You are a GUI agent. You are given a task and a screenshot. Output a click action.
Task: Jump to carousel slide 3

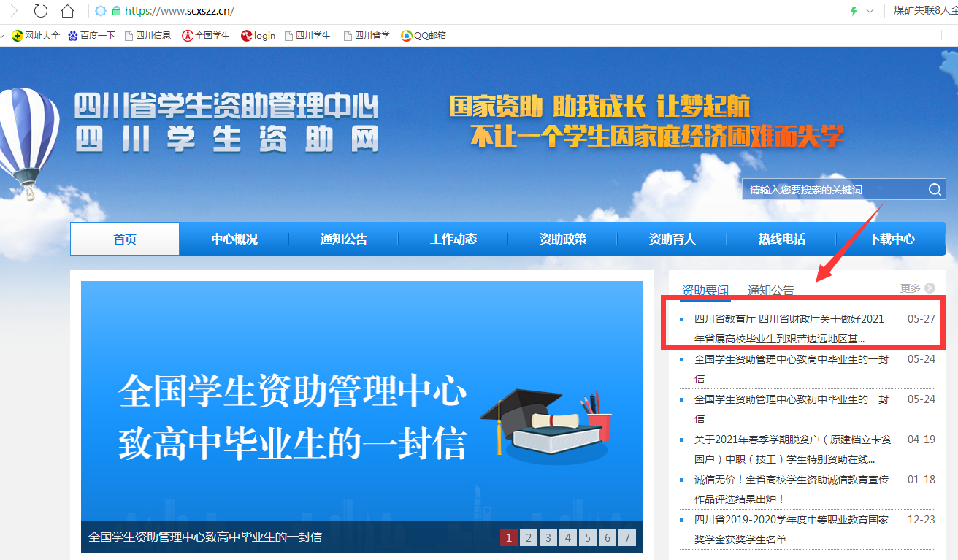click(x=548, y=538)
